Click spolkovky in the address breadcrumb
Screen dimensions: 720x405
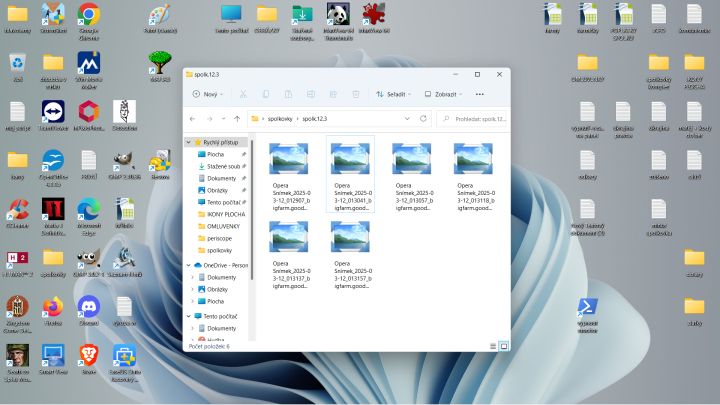280,119
